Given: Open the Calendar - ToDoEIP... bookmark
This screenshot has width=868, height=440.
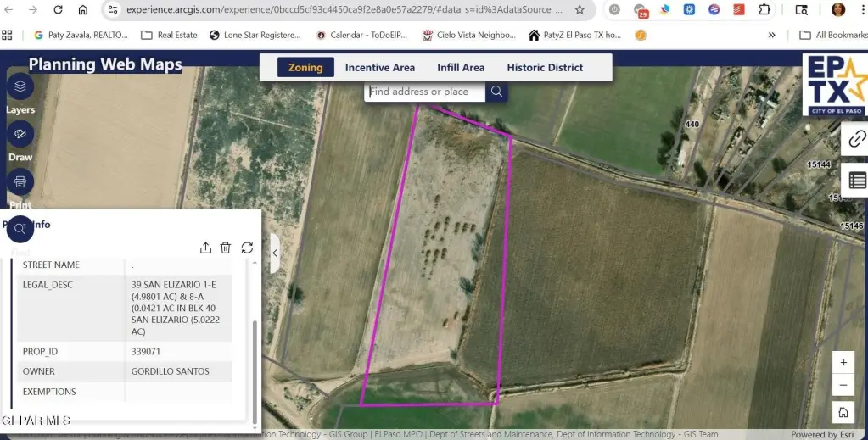Looking at the screenshot, I should click(361, 35).
